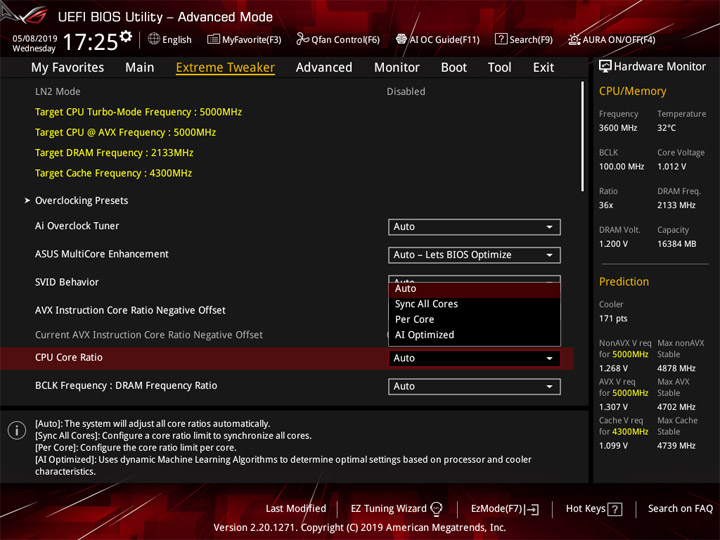The width and height of the screenshot is (720, 540).
Task: Open MyFavorite(F3) list icon
Action: [213, 39]
